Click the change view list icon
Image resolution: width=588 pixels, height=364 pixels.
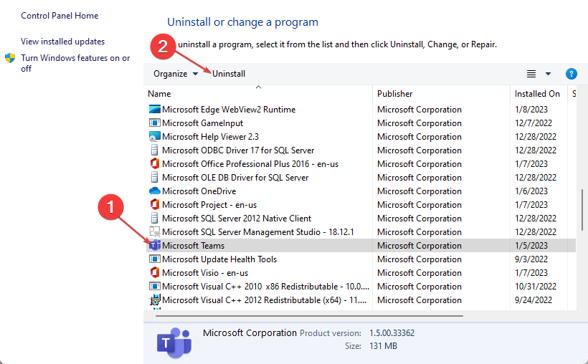pyautogui.click(x=531, y=74)
